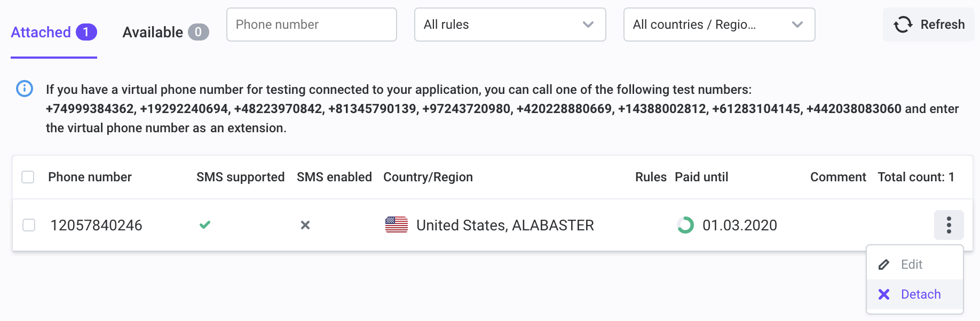Open the three-dot actions menu for 12057840246
Screen dimensions: 980x321
[x=949, y=225]
